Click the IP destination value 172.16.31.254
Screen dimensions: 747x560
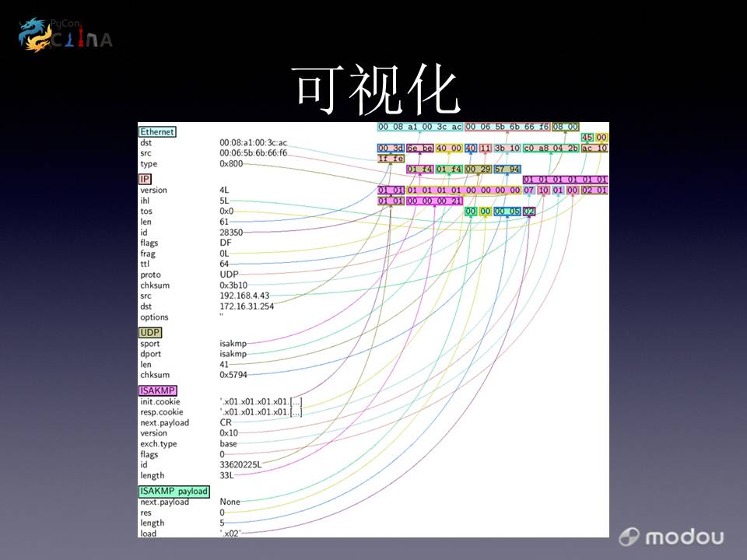[x=247, y=306]
